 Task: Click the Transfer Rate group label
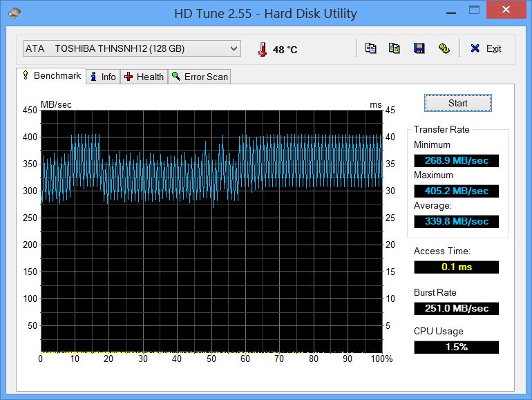441,129
